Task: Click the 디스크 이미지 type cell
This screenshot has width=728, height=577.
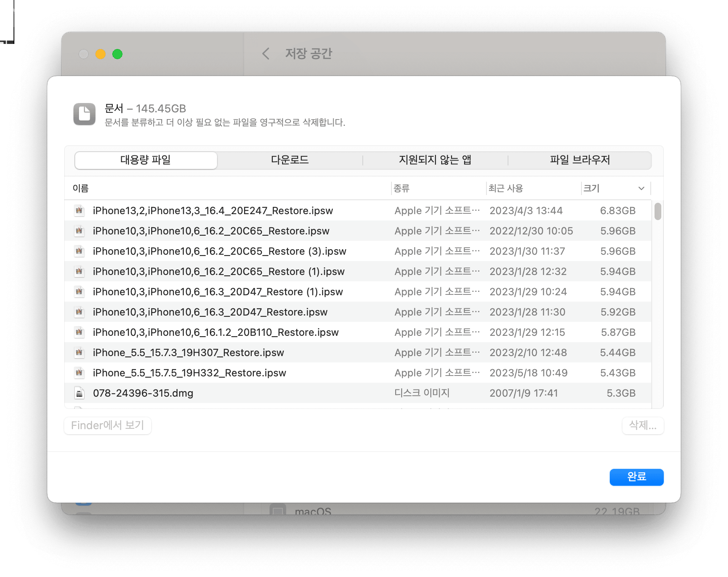Action: click(422, 393)
